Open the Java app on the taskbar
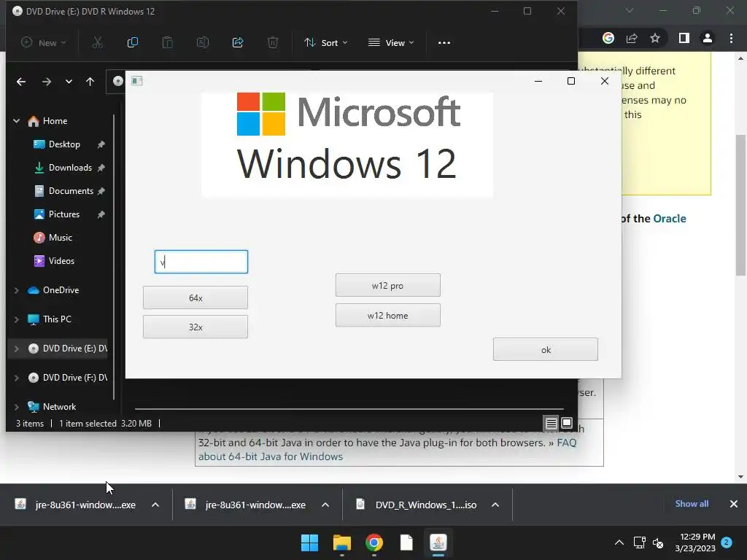 pos(438,542)
